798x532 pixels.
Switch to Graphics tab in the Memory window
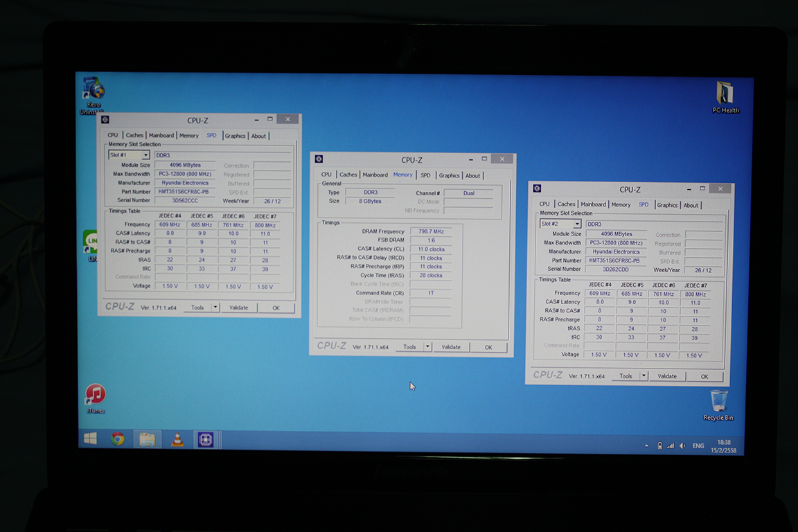[450, 175]
